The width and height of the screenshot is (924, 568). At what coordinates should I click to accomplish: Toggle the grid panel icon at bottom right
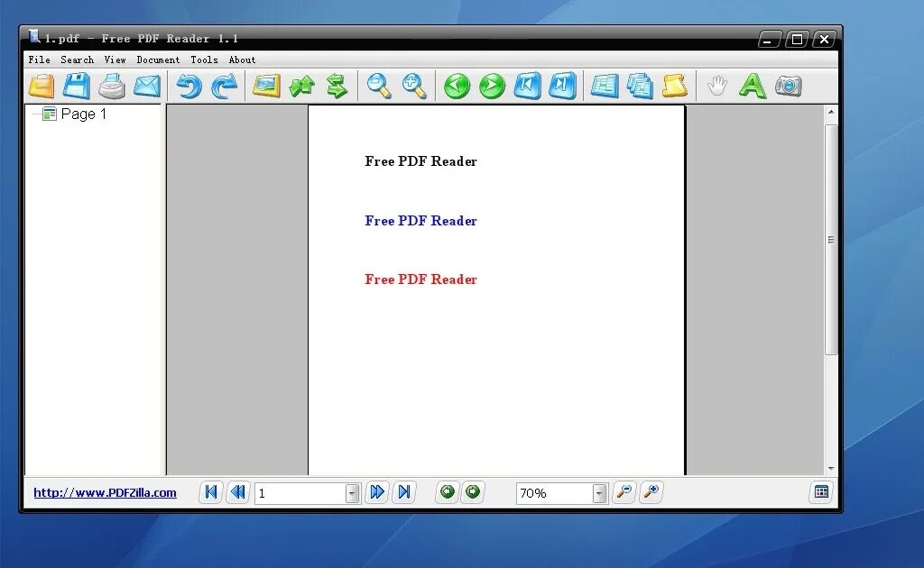coord(821,491)
